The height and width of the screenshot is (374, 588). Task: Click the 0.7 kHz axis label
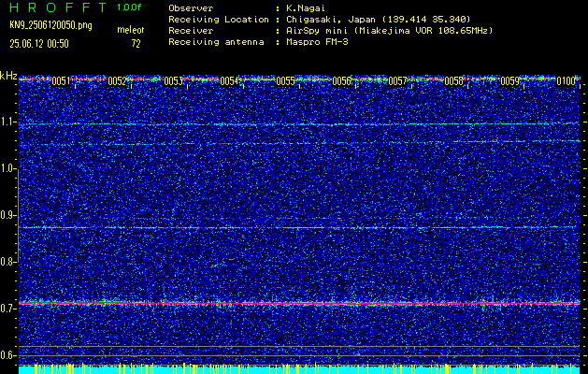(7, 309)
